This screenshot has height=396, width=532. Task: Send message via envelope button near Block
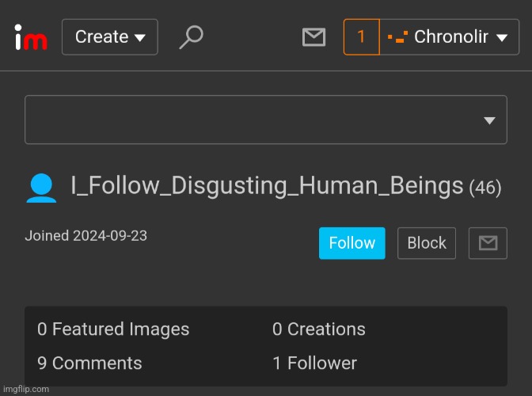(488, 243)
